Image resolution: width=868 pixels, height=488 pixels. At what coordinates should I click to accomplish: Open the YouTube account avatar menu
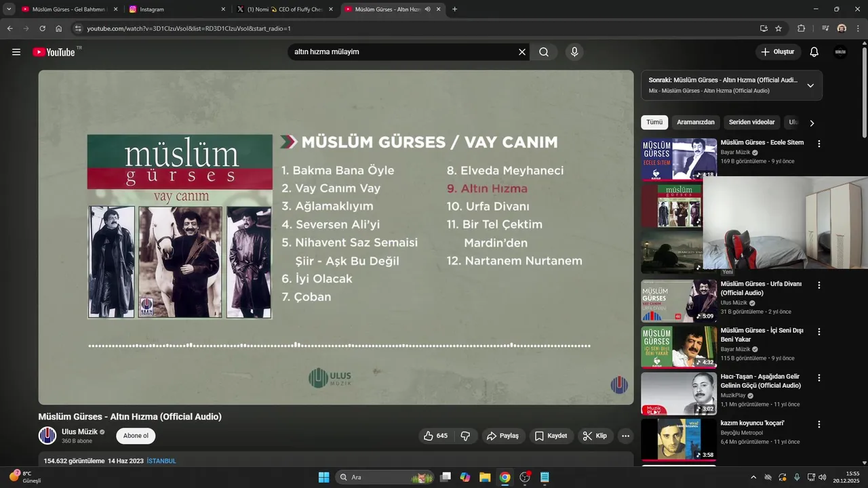(840, 52)
